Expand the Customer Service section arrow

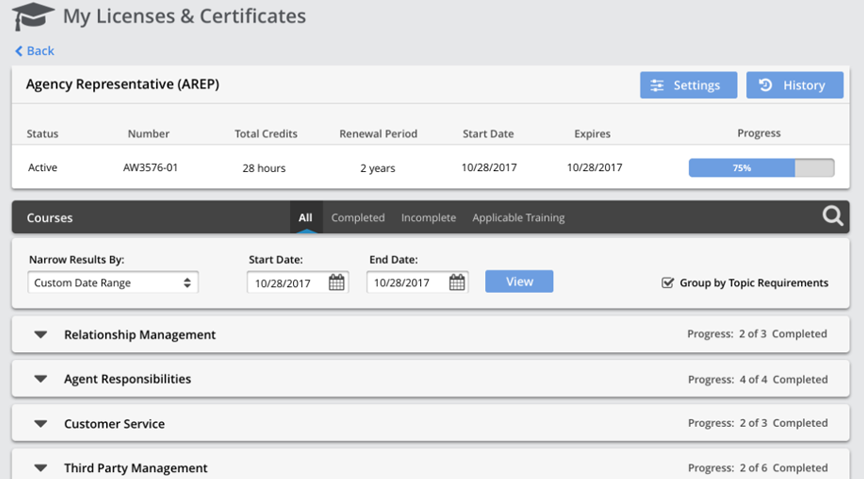coord(41,424)
